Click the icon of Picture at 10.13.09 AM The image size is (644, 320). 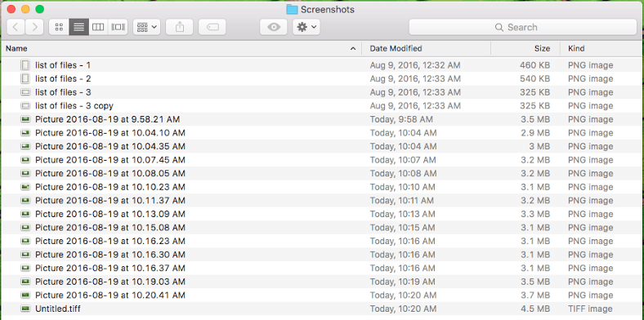tap(25, 214)
